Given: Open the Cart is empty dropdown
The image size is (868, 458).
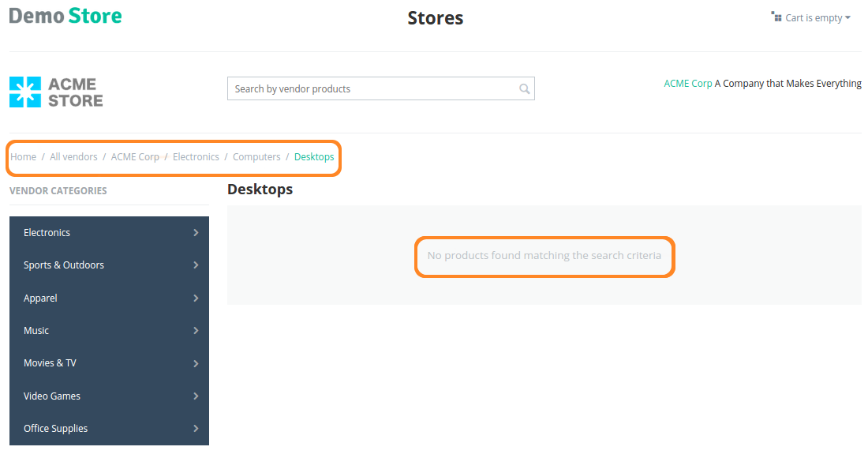Looking at the screenshot, I should pos(811,17).
